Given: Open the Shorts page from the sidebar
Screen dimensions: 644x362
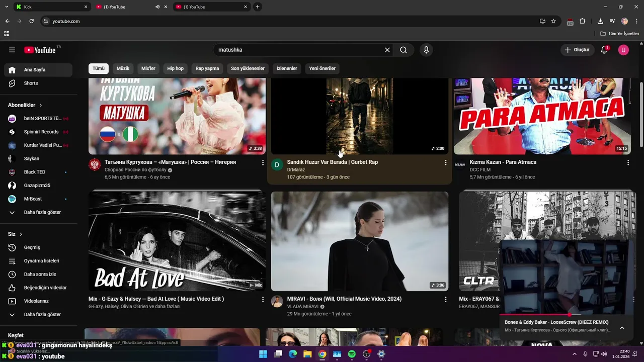Looking at the screenshot, I should [38, 83].
